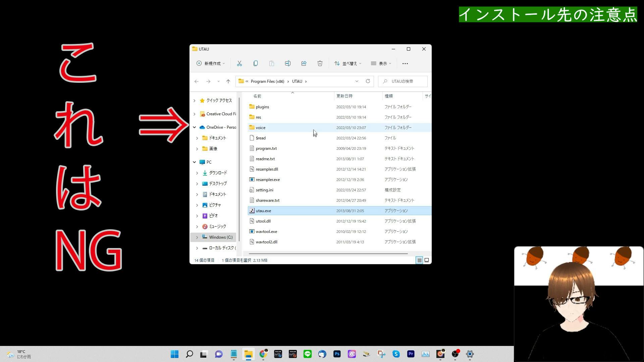Open the address bar history dropdown

point(357,81)
